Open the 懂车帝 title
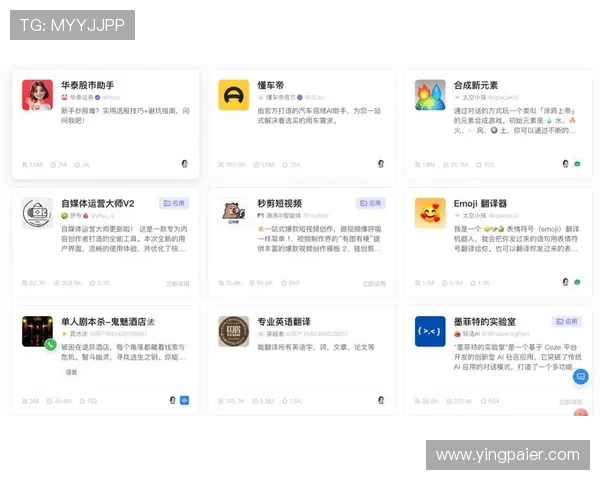The width and height of the screenshot is (600, 480). pyautogui.click(x=271, y=85)
